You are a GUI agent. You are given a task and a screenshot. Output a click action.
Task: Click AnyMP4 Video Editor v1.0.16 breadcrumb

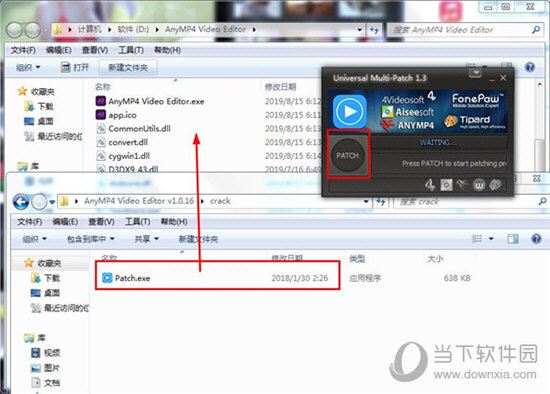coord(139,201)
